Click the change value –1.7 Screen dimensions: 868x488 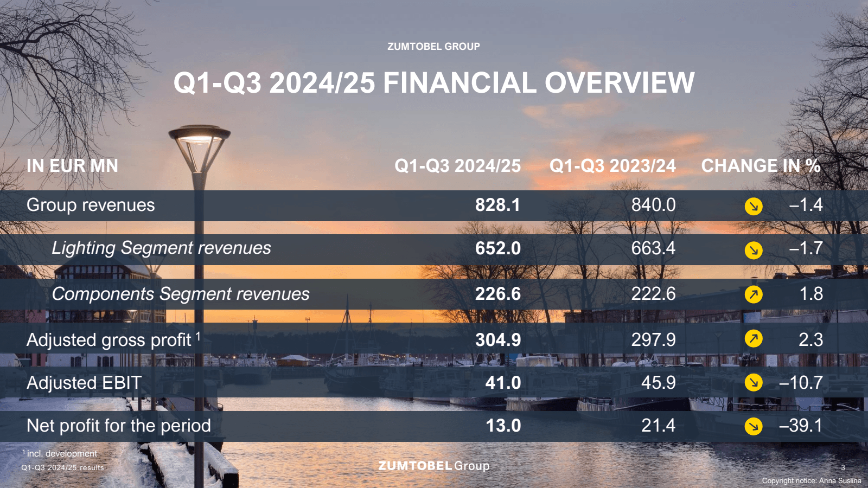[x=806, y=248]
